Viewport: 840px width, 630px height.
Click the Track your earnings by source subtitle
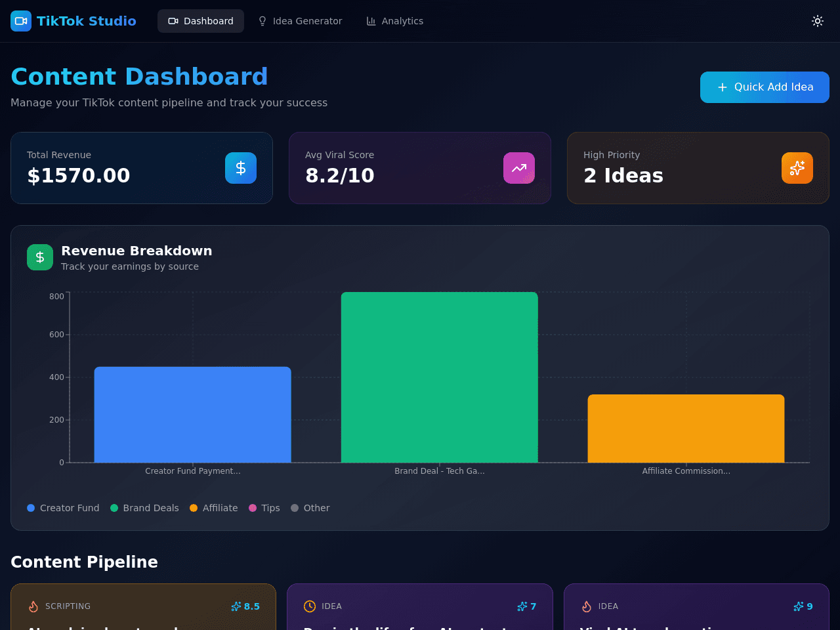(x=130, y=266)
